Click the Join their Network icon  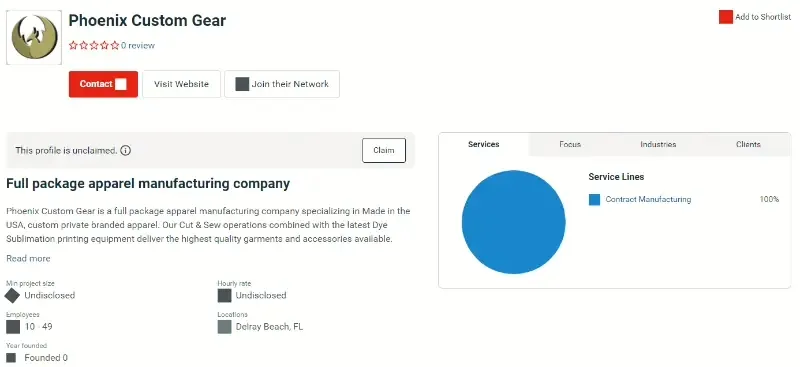point(242,84)
